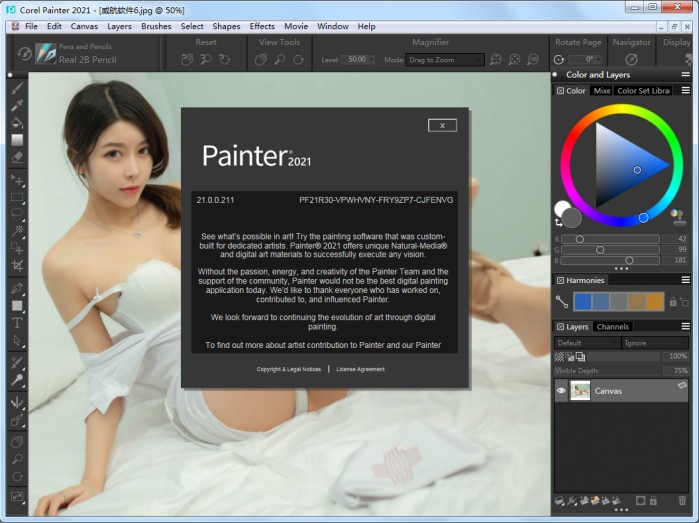Open the rotation angle dropdown
The height and width of the screenshot is (523, 699).
598,59
